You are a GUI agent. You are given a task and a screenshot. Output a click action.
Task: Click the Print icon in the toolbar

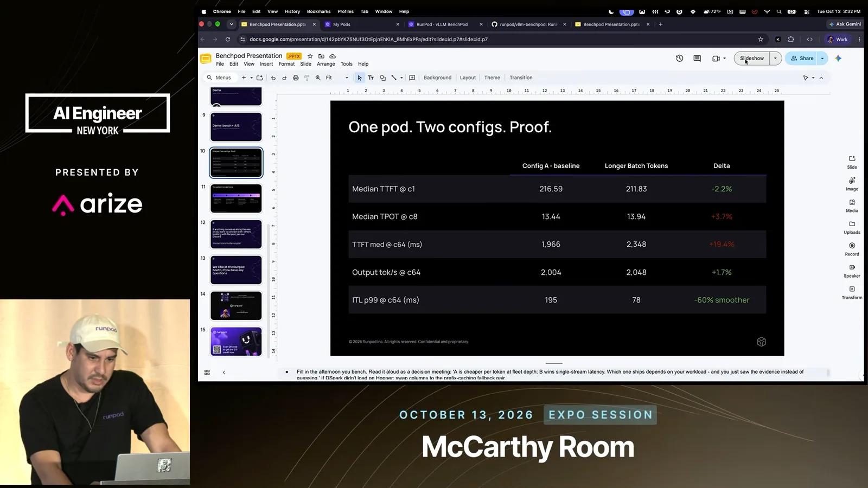(x=296, y=78)
